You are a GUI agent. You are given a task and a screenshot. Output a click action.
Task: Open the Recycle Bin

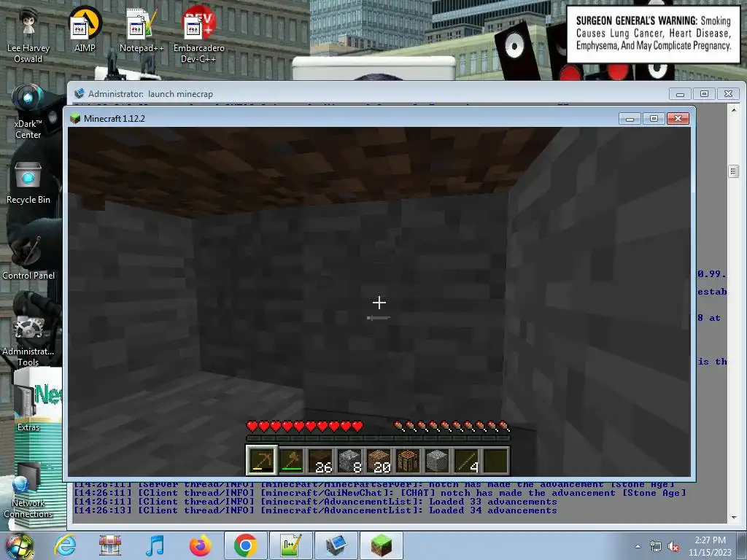28,183
